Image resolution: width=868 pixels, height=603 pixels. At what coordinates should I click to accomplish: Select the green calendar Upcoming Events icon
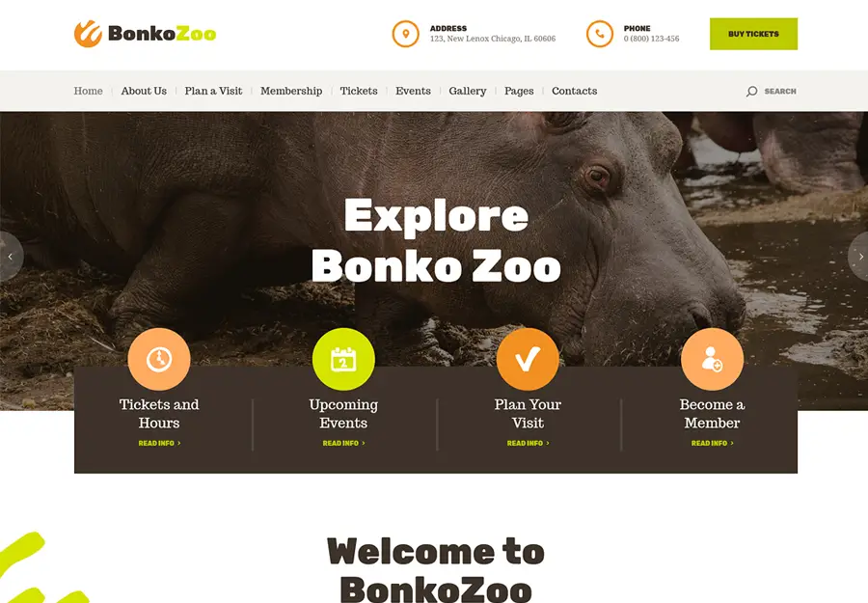click(343, 359)
